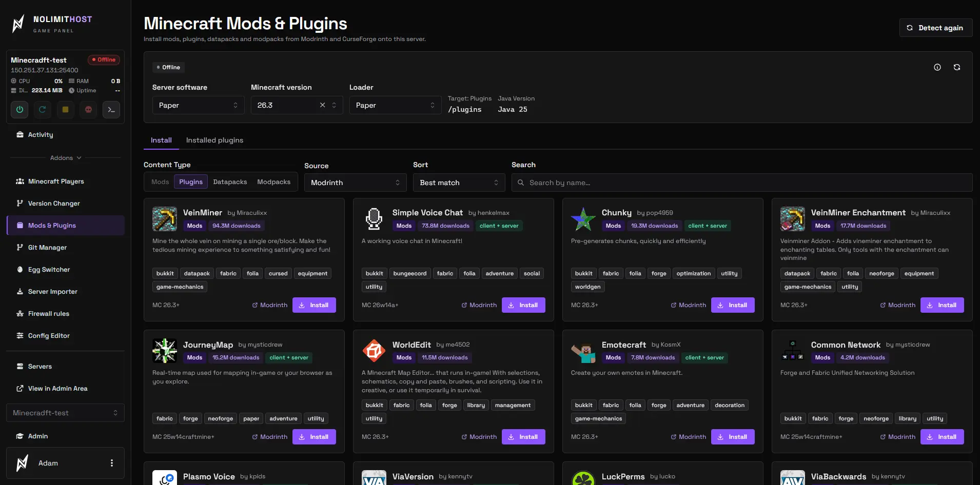
Task: Click the green power start server icon
Action: [x=19, y=109]
